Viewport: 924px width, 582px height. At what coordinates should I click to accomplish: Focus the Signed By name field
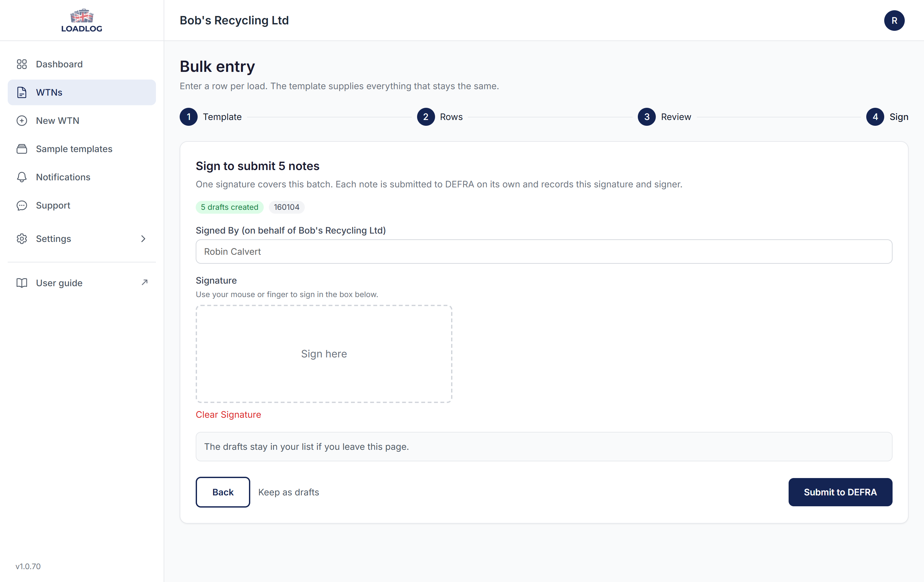coord(544,251)
